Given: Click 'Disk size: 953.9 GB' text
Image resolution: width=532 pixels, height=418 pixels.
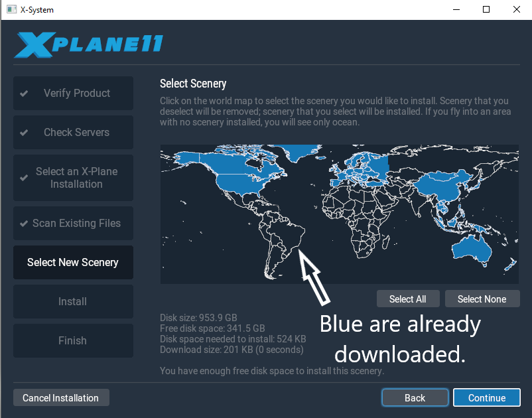Looking at the screenshot, I should click(198, 318).
